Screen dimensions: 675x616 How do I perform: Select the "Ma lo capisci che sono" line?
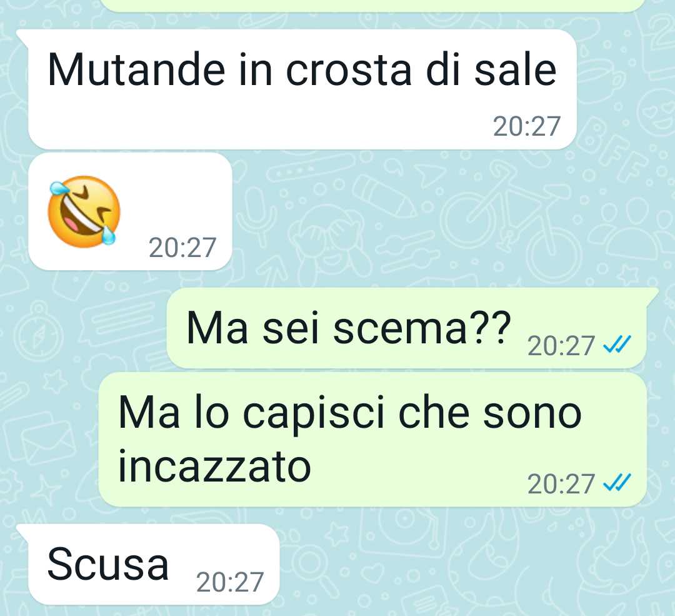tap(350, 413)
